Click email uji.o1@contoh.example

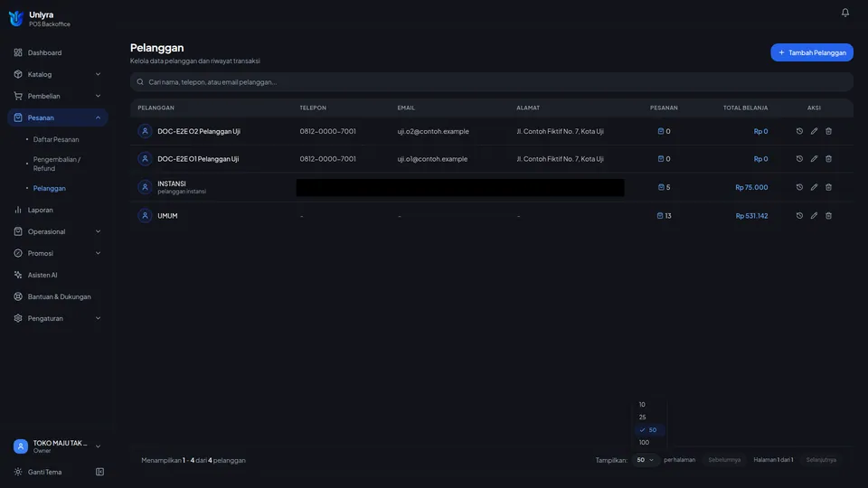[432, 159]
